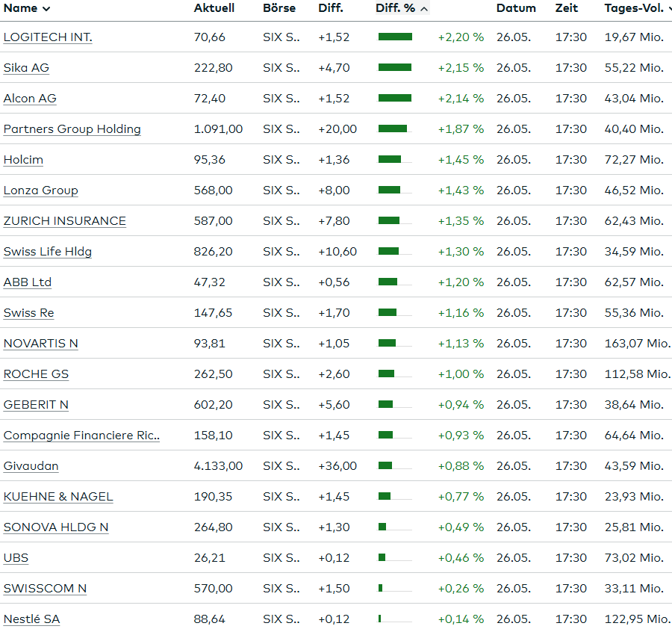Sort by the Zeit column header
This screenshot has width=672, height=632.
[567, 8]
